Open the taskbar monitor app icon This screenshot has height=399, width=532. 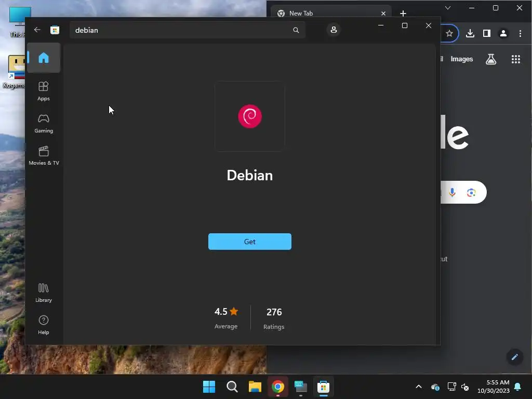click(301, 387)
